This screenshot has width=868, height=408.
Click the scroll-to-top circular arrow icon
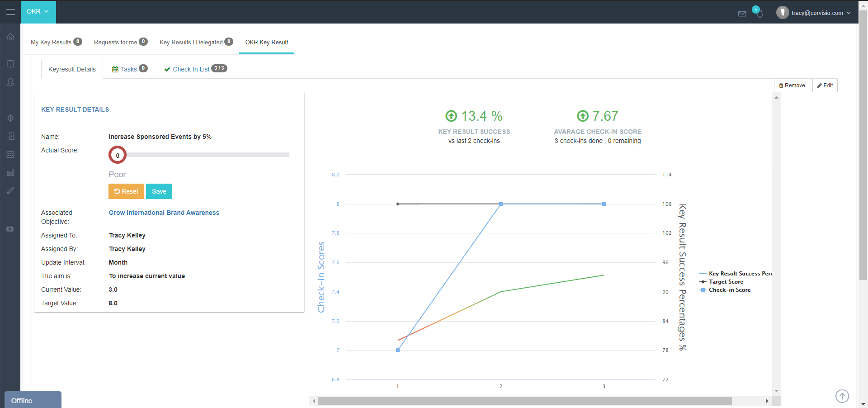point(842,396)
